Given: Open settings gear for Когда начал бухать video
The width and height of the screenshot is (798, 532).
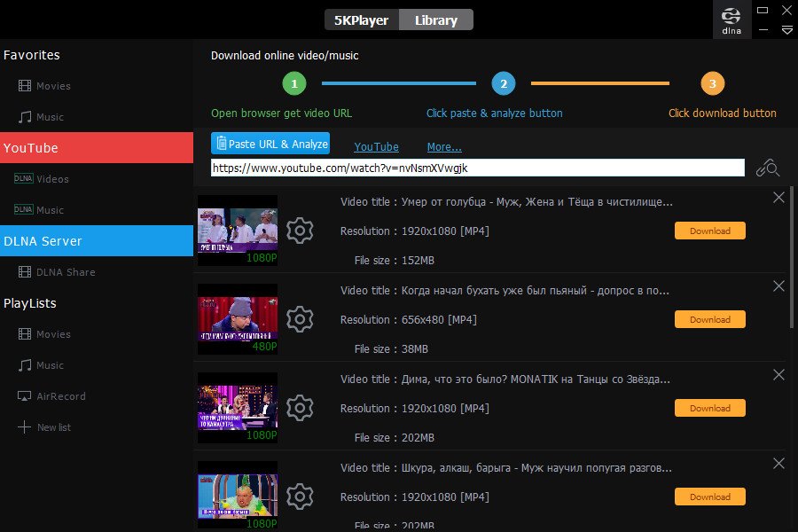Looking at the screenshot, I should coord(300,319).
